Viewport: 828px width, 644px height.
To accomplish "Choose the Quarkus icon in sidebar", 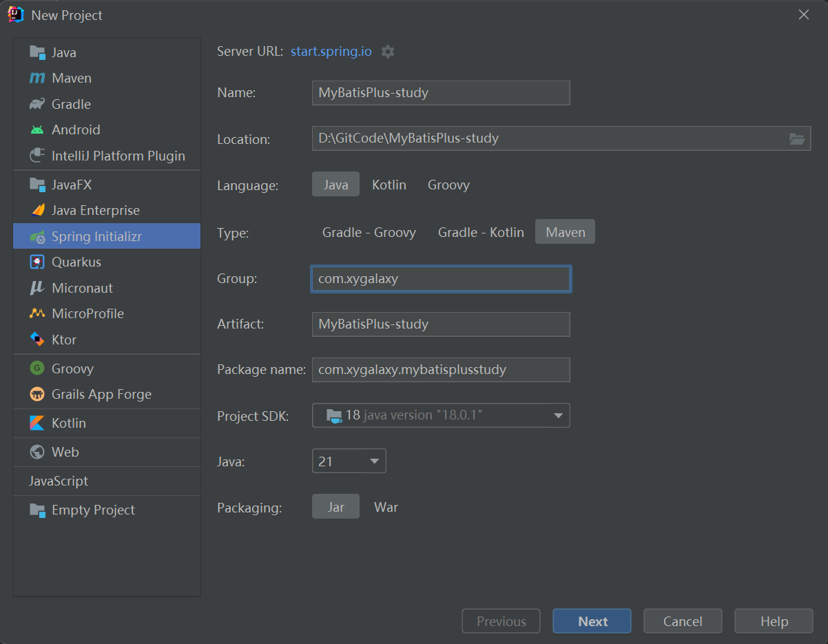I will 37,262.
